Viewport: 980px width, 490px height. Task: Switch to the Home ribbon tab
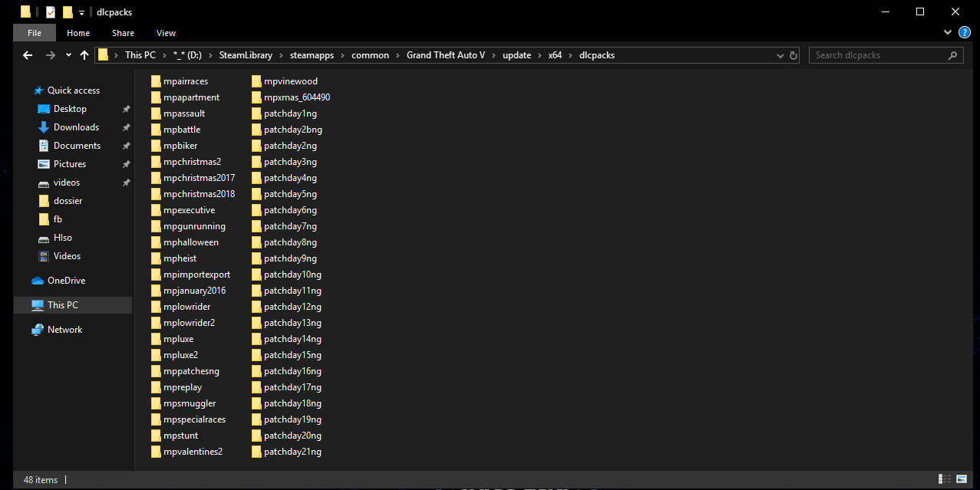point(78,33)
